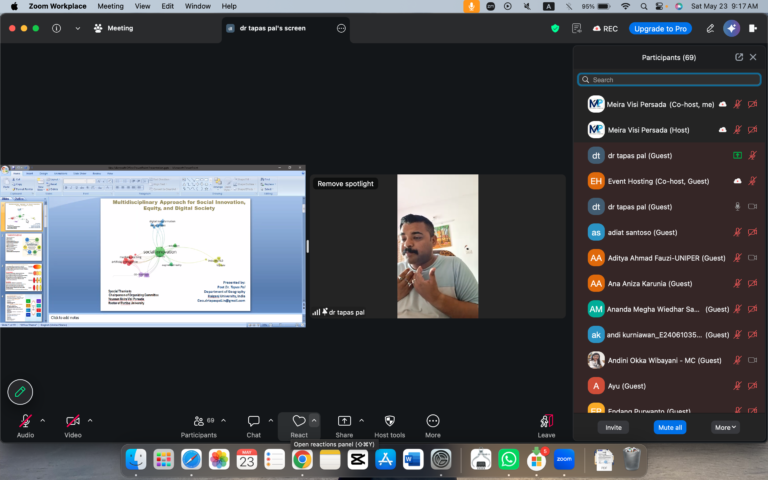768x480 pixels.
Task: Click the shared PowerPoint screen view
Action: pos(153,246)
